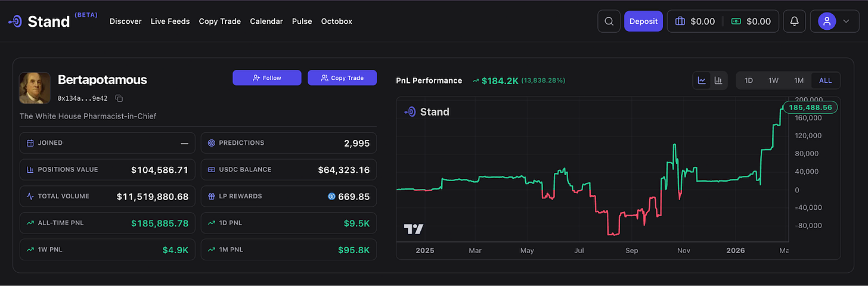Click the $4.9K 1W PNL value

175,250
